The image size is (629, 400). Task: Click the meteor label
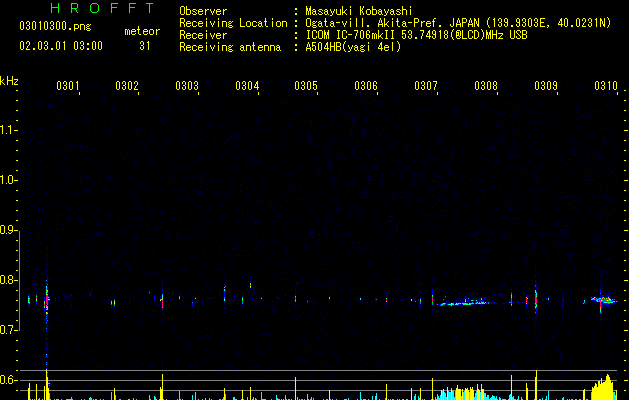pos(142,31)
